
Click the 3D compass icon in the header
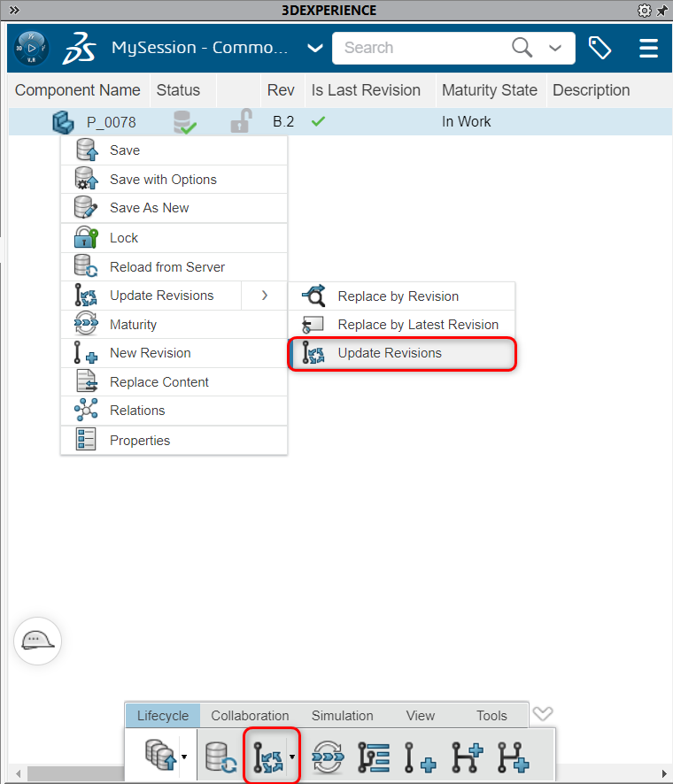tap(31, 48)
